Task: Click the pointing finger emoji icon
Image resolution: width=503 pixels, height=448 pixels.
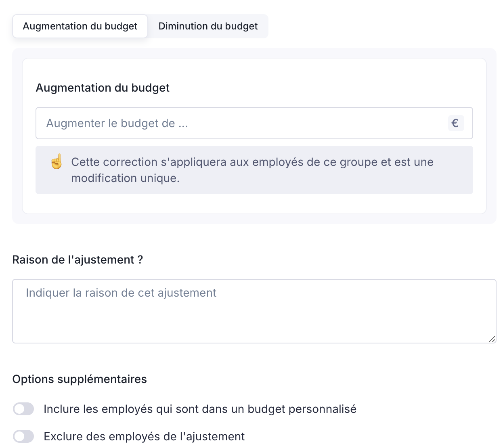Action: [x=57, y=162]
